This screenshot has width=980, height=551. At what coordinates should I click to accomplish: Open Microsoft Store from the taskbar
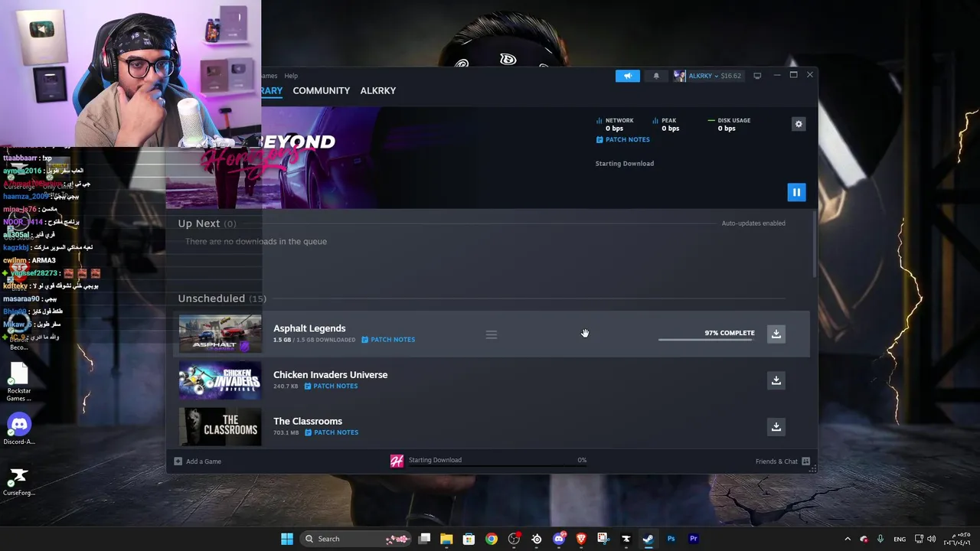pyautogui.click(x=469, y=539)
